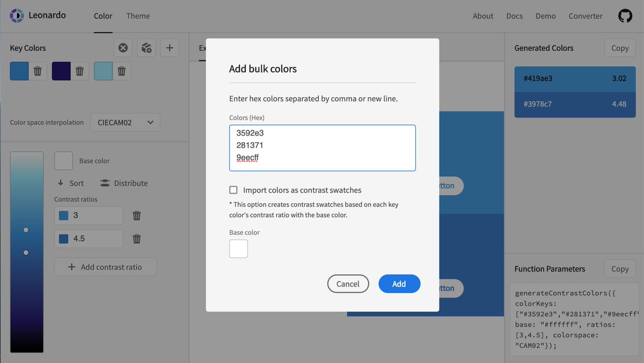
Task: Copy the Function Parameters
Action: tap(620, 269)
